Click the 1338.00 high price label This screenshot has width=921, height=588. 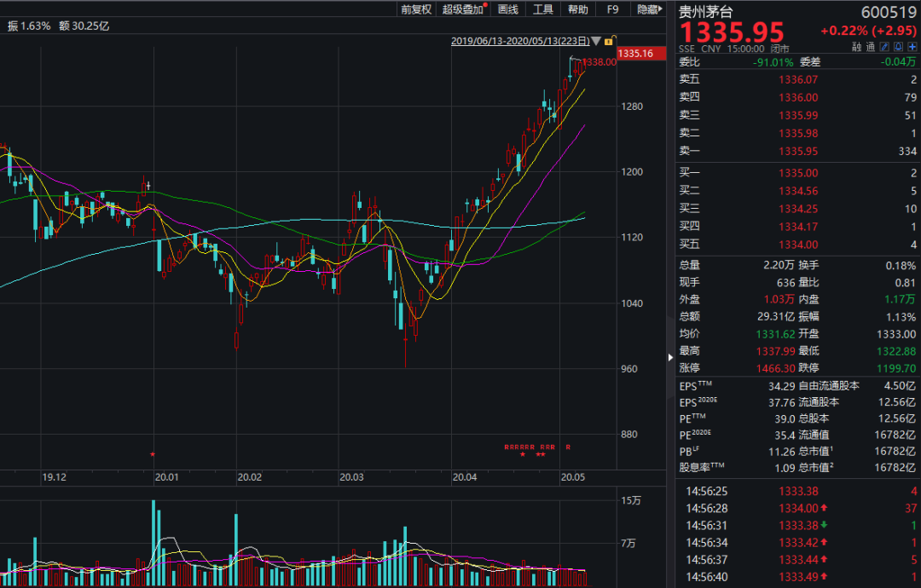point(600,62)
